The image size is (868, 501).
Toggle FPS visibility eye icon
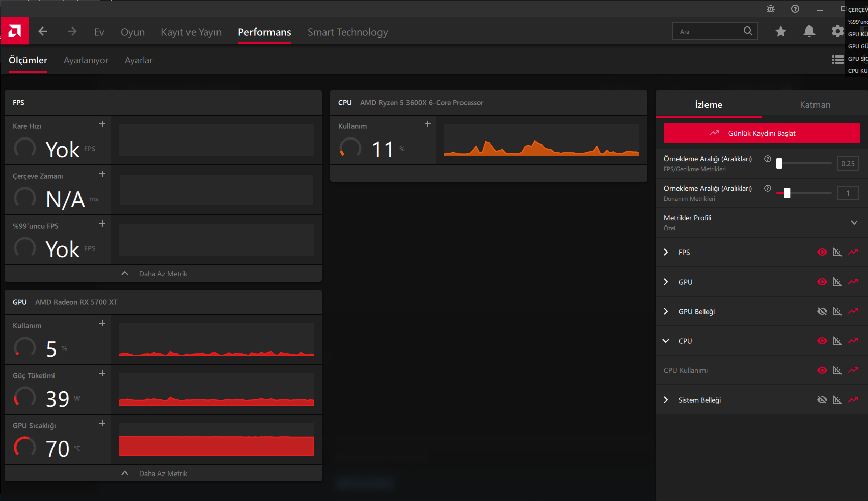tap(822, 252)
